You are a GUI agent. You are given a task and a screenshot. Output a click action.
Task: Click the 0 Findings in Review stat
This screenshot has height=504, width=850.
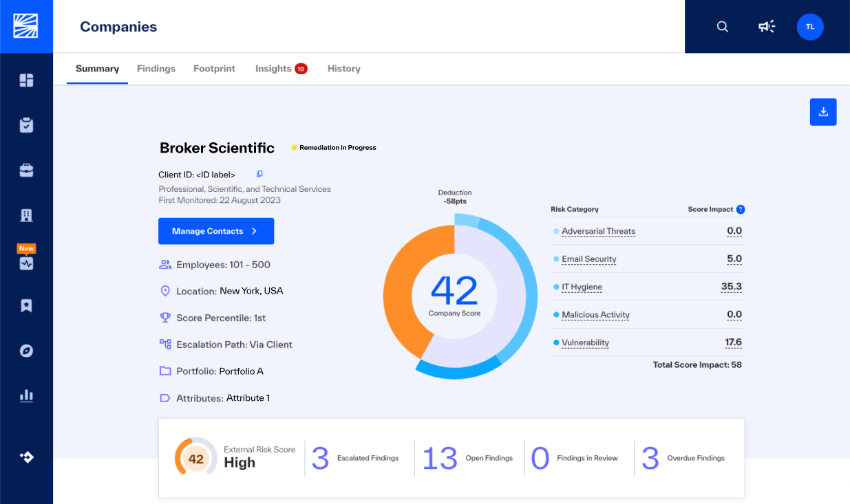[575, 458]
